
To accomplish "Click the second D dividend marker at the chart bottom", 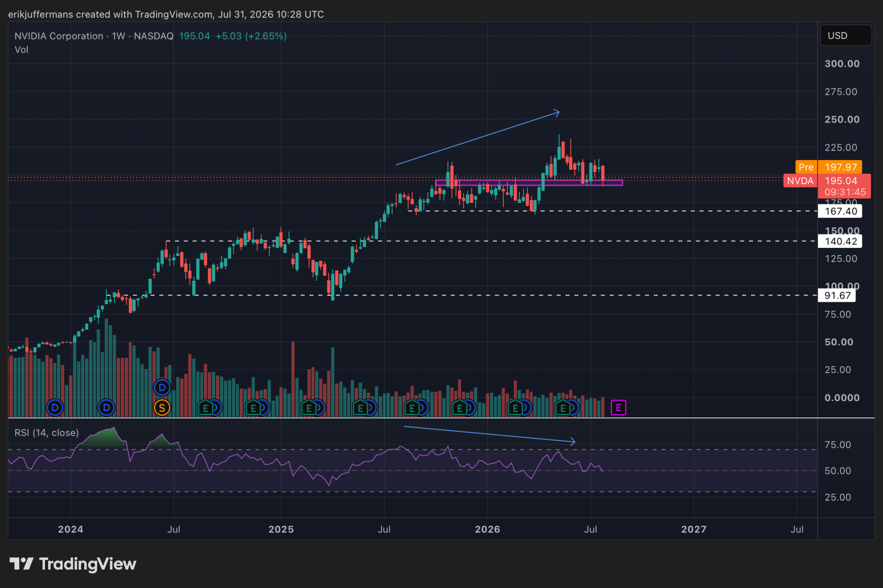I will click(x=106, y=407).
